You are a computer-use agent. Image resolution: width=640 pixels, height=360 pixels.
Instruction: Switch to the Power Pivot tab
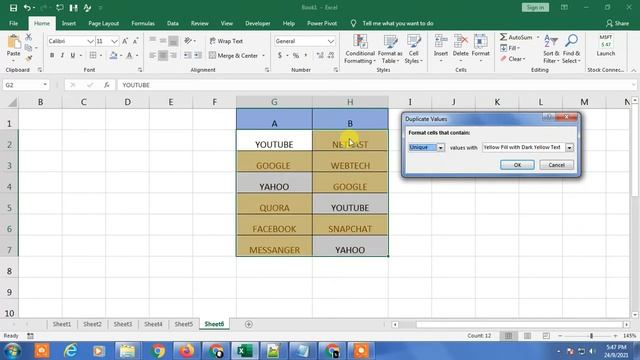tap(322, 24)
